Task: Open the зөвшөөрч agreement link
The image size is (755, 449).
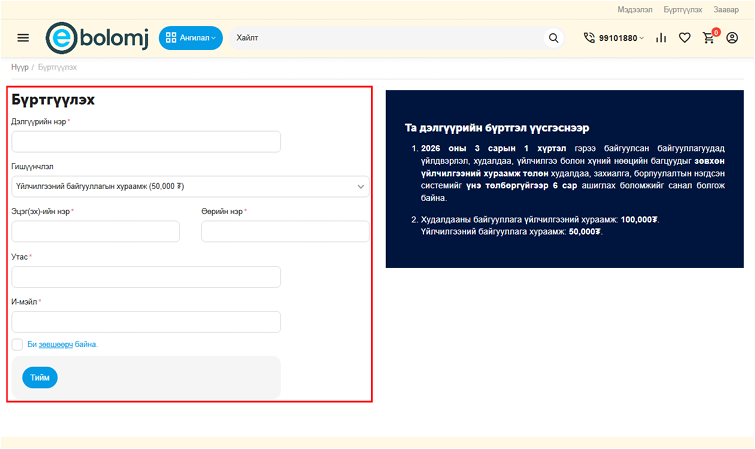Action: tap(55, 344)
